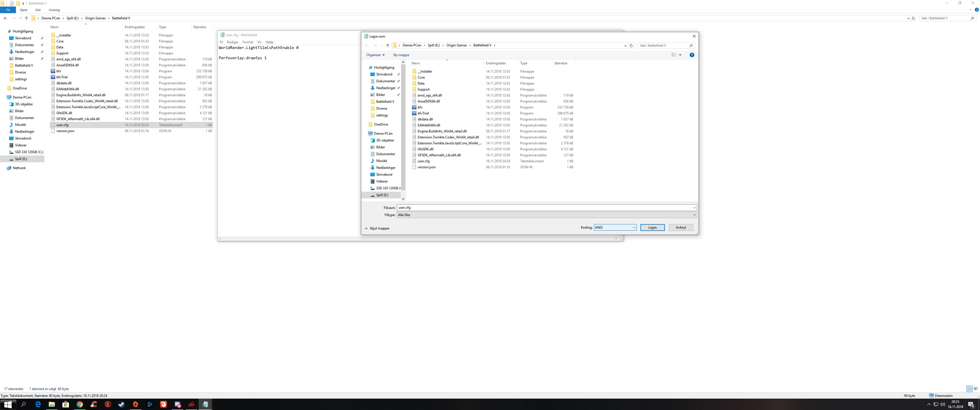Click the navigation pane scroll-down arrow in the Lagre som dialog
980x410 pixels.
coord(403,199)
